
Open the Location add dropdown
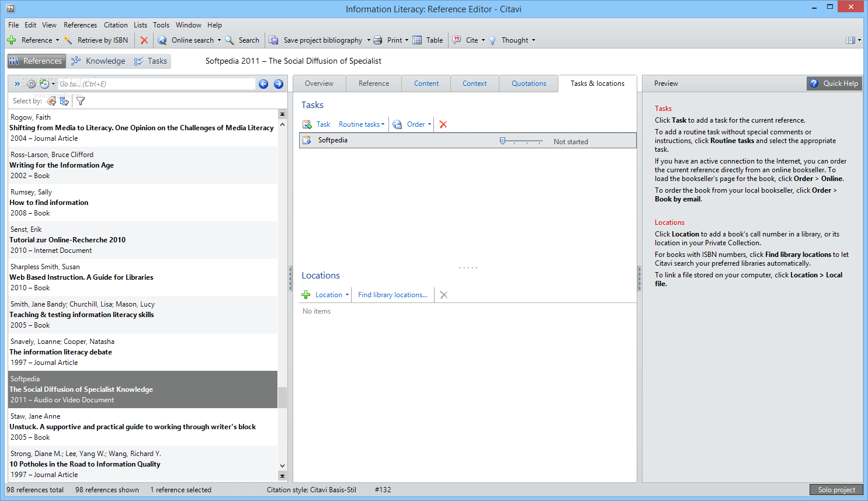point(347,295)
